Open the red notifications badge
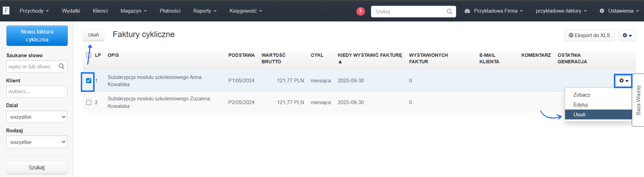Viewport: 644px width, 177px height. pyautogui.click(x=360, y=11)
